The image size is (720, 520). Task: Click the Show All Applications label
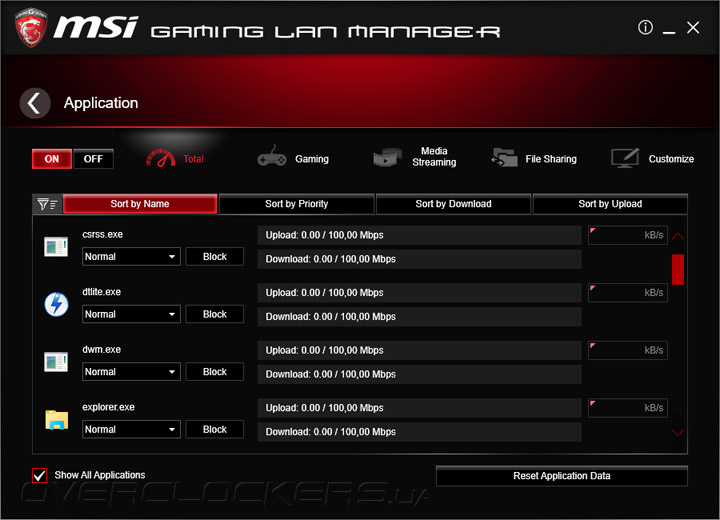tap(100, 475)
